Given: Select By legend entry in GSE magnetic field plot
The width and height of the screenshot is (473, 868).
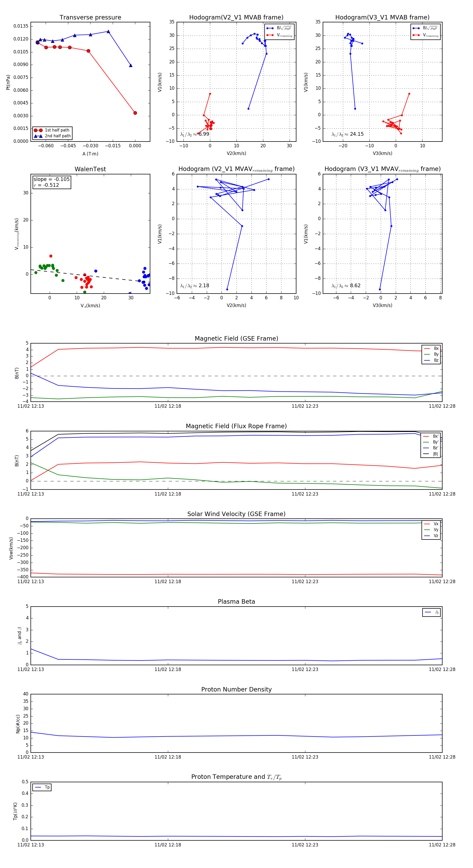Looking at the screenshot, I should [431, 354].
